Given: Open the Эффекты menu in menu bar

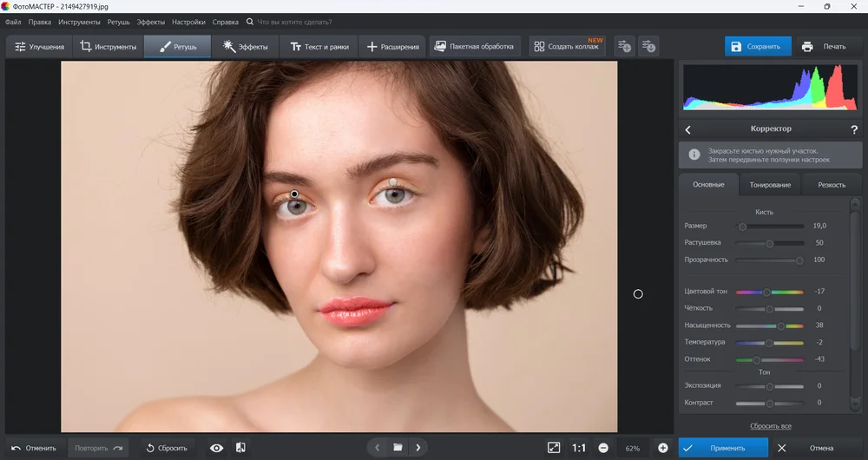Looking at the screenshot, I should pos(151,21).
